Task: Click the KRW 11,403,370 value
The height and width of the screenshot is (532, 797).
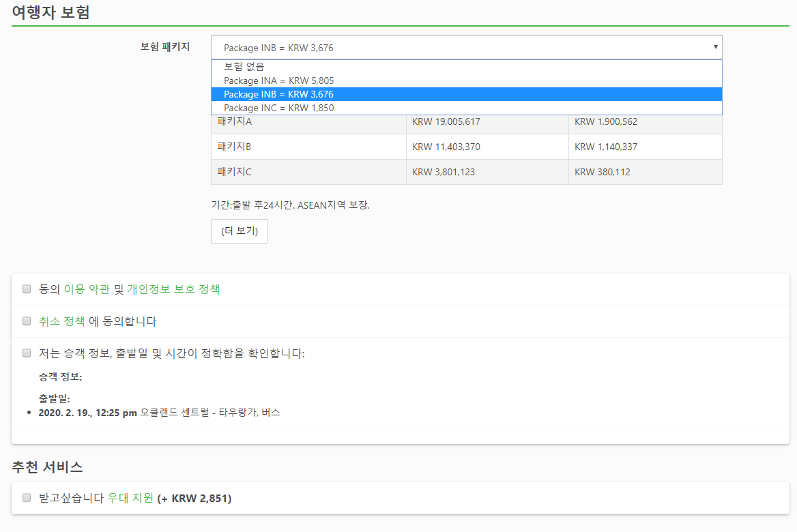Action: (x=446, y=147)
